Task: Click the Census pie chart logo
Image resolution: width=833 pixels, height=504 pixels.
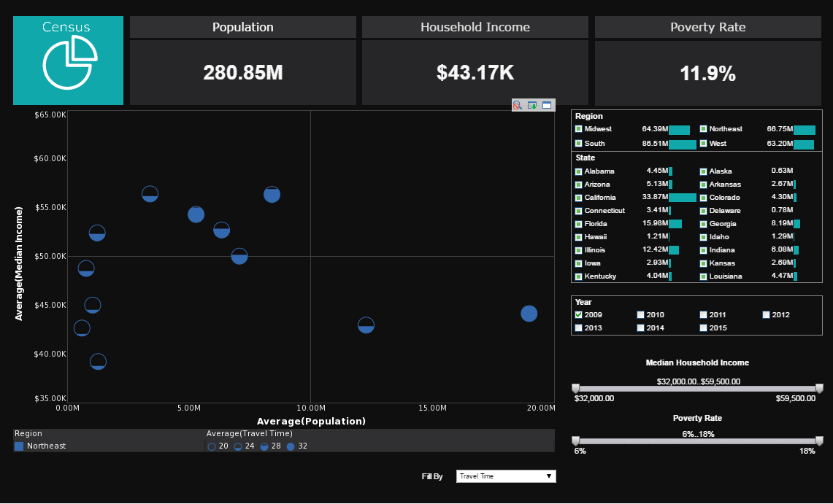Action: click(x=69, y=64)
